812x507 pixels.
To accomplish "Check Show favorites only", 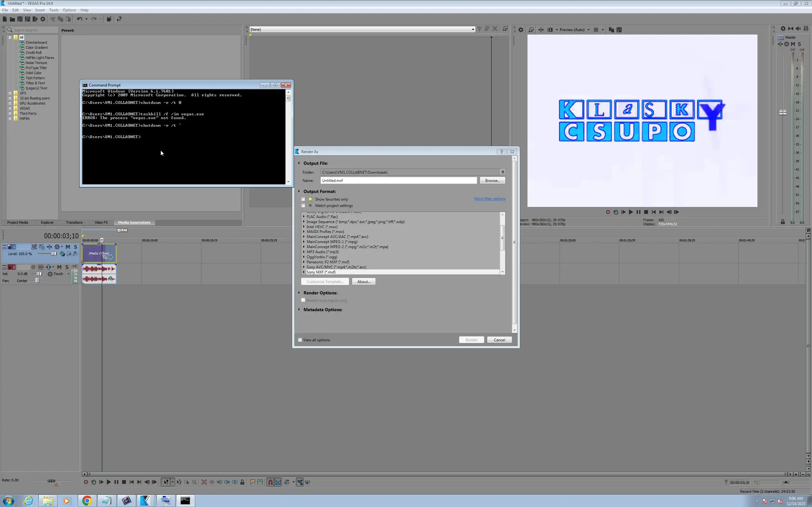I will [303, 199].
